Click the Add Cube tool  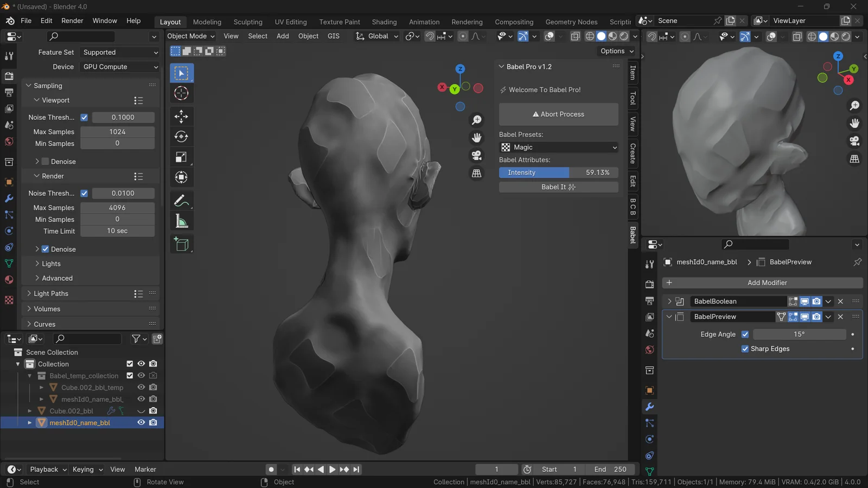coord(181,245)
